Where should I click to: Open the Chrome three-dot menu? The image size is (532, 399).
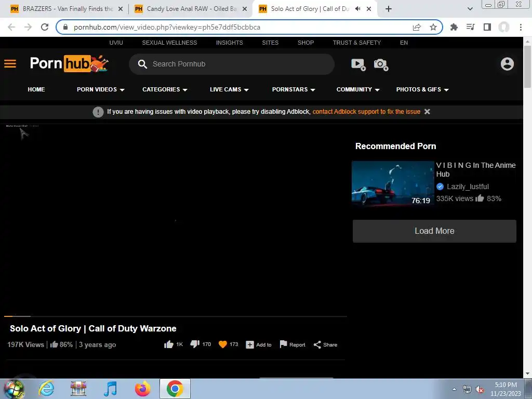click(x=521, y=27)
